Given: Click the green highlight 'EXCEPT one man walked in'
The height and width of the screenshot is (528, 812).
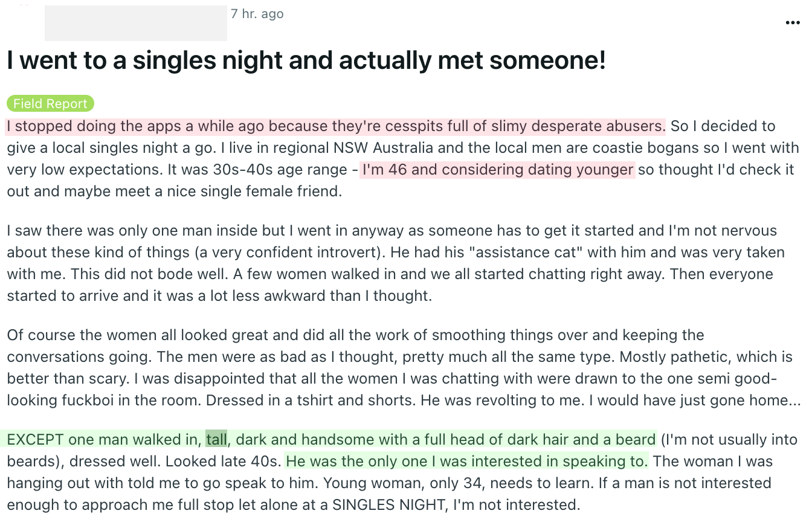Looking at the screenshot, I should tap(103, 439).
